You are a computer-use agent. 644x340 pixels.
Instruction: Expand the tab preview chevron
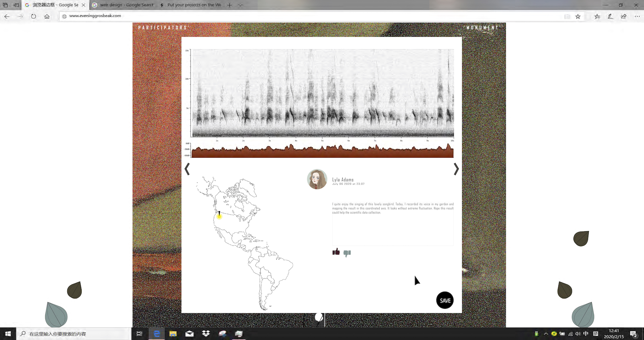click(240, 5)
